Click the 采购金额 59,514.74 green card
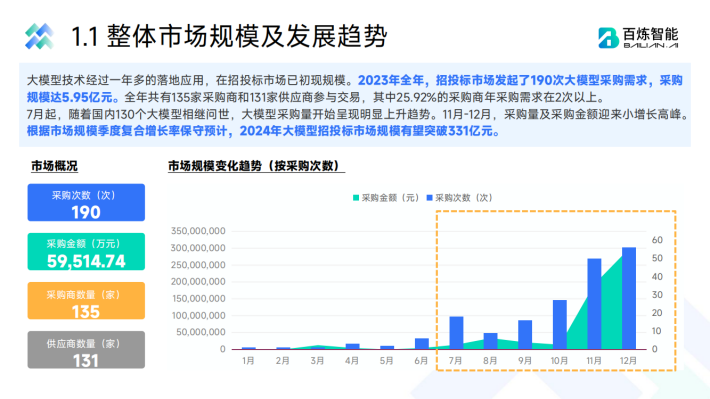Viewport: 710px width, 399px height. coord(86,252)
